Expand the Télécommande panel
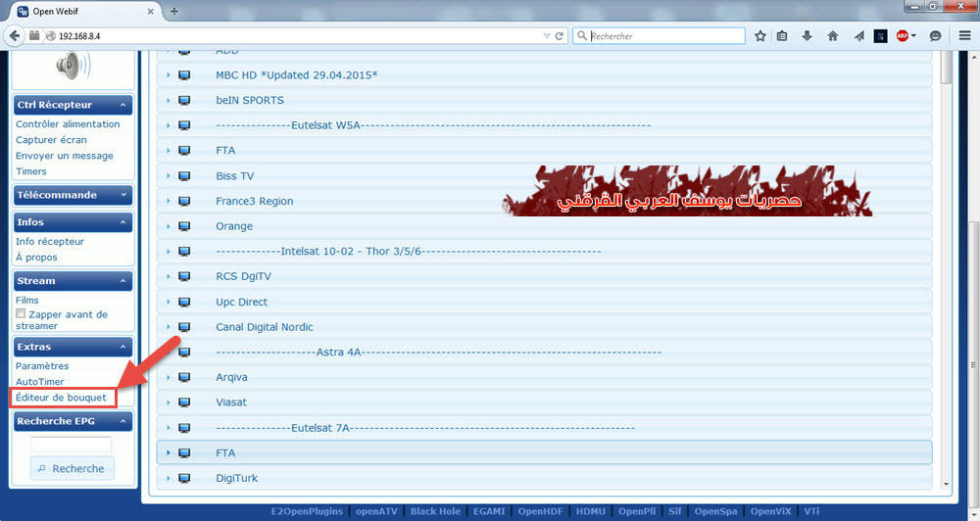Image resolution: width=980 pixels, height=521 pixels. (x=123, y=195)
